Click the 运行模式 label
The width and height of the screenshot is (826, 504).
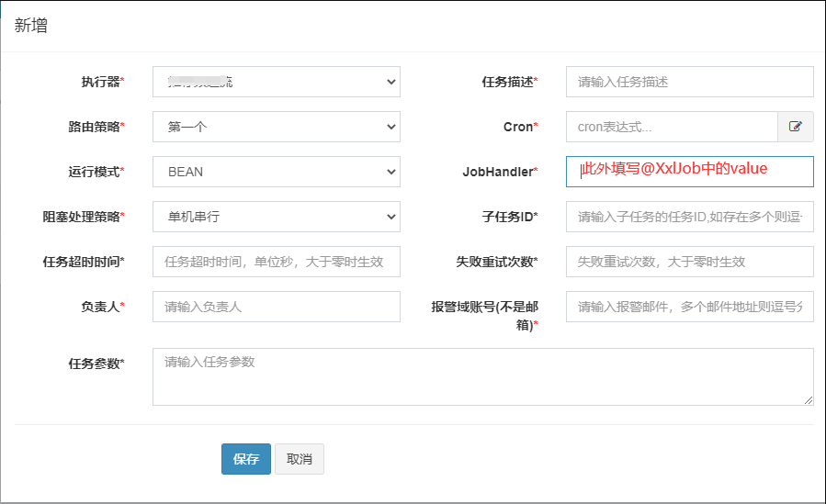pyautogui.click(x=96, y=172)
